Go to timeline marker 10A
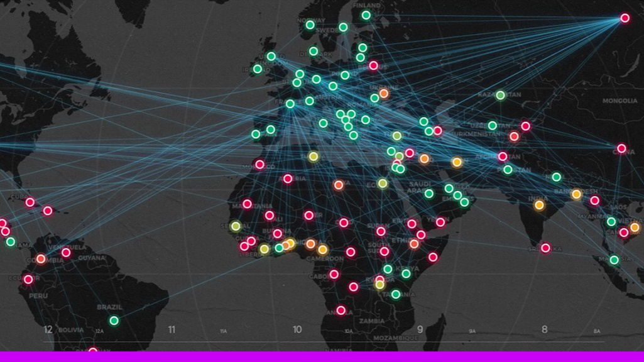The height and width of the screenshot is (362, 644). (x=348, y=331)
